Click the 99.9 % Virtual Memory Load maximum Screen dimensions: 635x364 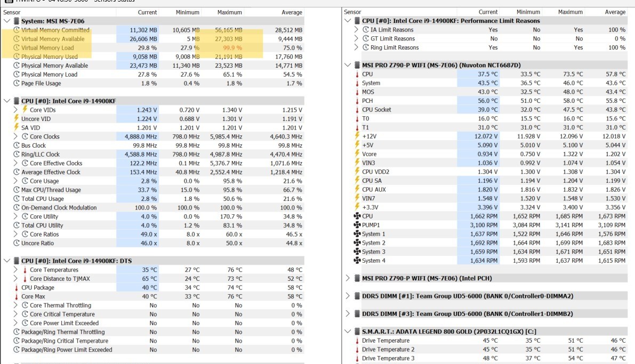tap(232, 48)
